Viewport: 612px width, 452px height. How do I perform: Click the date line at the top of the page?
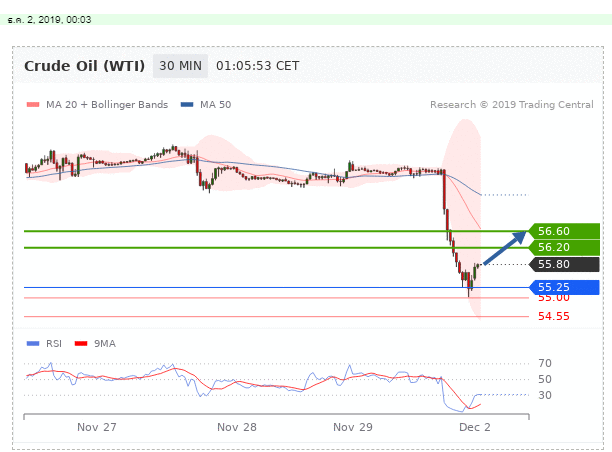[x=49, y=20]
